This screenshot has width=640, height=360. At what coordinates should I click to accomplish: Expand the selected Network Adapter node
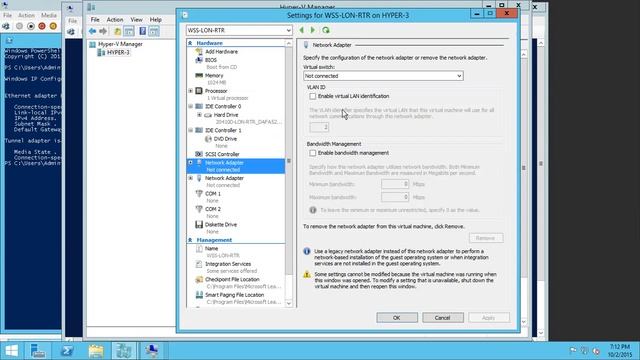pos(191,163)
